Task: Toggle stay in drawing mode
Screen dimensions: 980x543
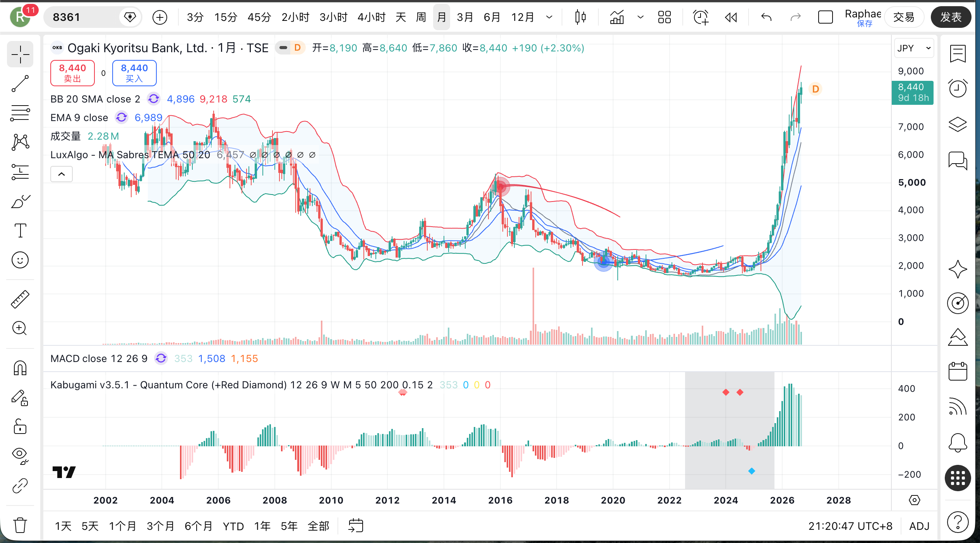Action: [20, 398]
